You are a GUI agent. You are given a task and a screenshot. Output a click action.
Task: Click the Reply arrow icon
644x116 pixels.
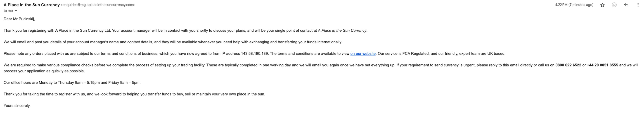(626, 5)
